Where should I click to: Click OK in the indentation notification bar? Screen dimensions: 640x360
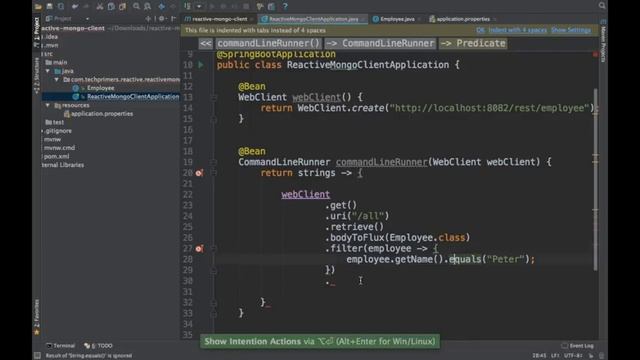(480, 30)
